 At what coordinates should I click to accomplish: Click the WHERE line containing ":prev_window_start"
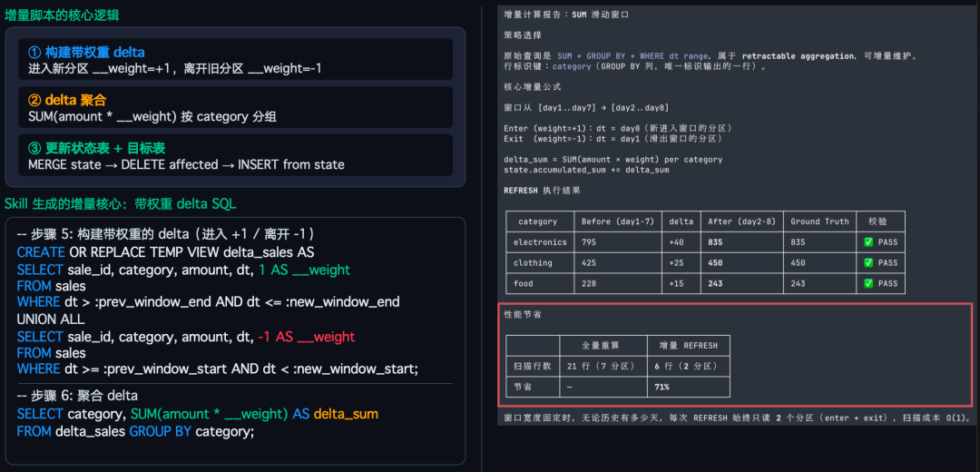tap(218, 370)
